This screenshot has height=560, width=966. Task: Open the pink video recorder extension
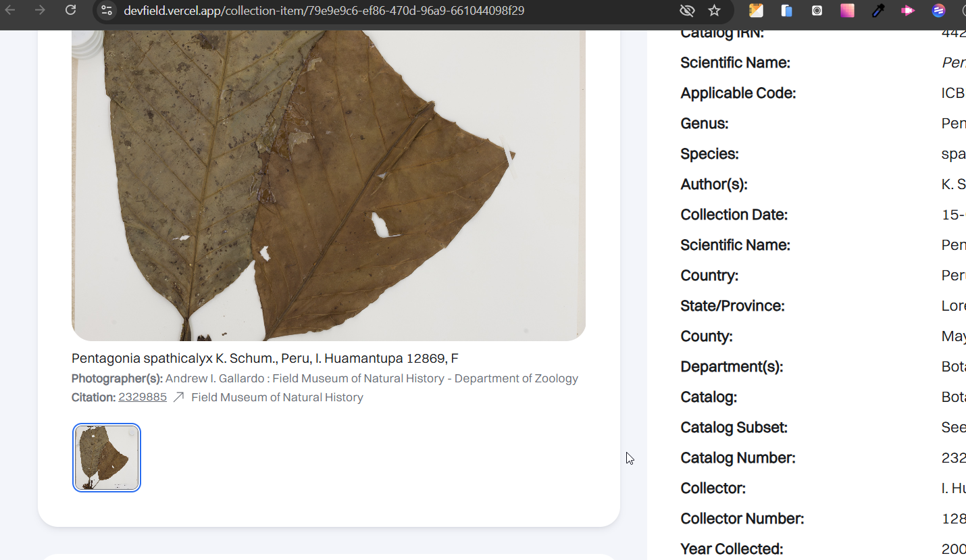pos(908,11)
